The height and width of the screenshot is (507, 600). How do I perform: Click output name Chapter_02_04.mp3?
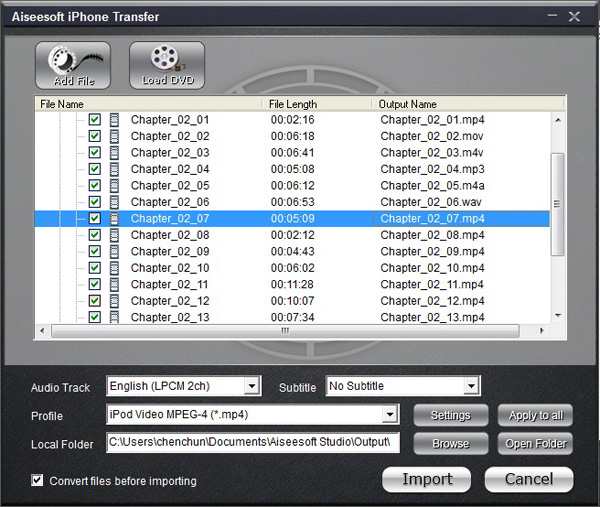(x=432, y=169)
